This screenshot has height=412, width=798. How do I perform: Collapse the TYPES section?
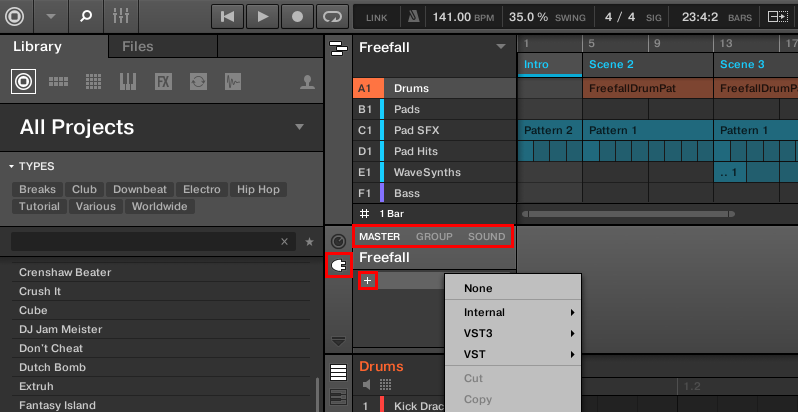coord(12,166)
